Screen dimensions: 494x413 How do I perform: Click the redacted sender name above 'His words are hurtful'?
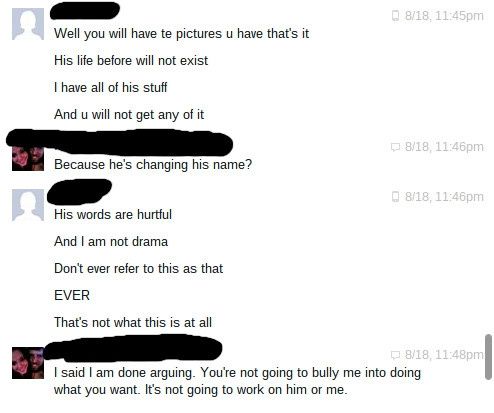tap(79, 192)
